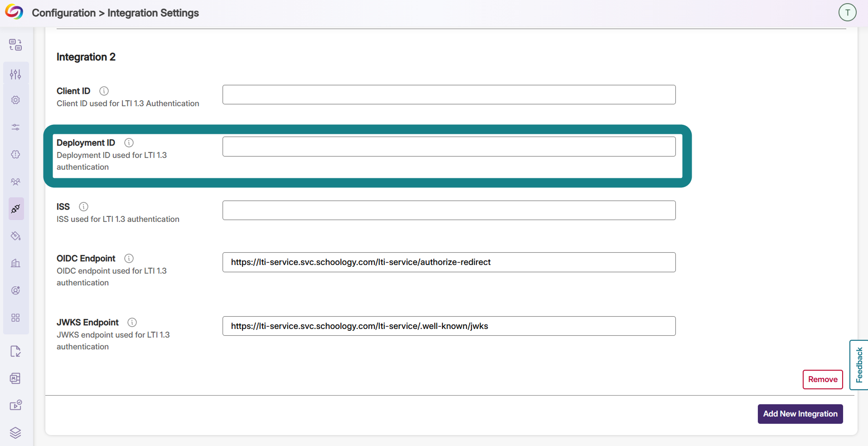Click the Client ID info icon
Screen dimensions: 868x446
pos(104,91)
